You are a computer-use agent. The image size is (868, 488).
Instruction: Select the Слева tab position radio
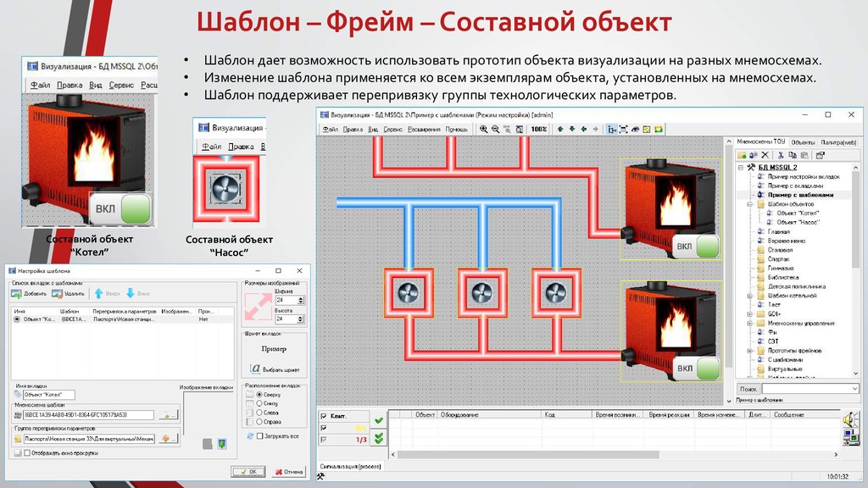coord(259,413)
